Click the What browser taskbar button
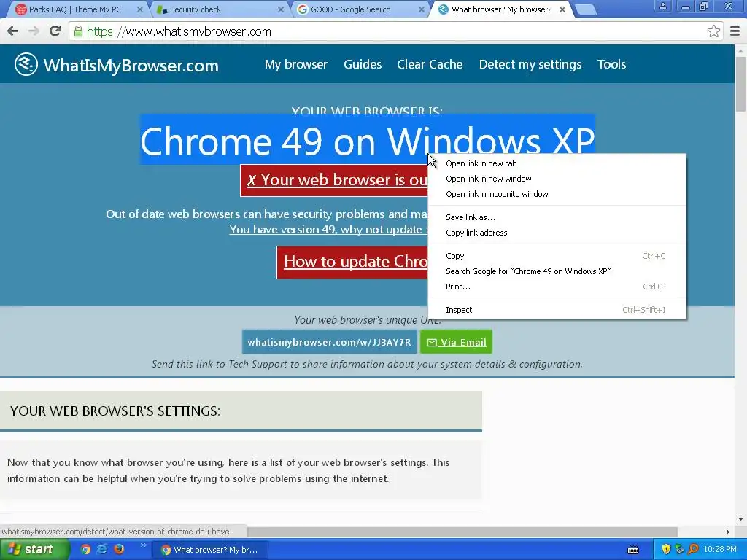The height and width of the screenshot is (560, 747). tap(210, 550)
